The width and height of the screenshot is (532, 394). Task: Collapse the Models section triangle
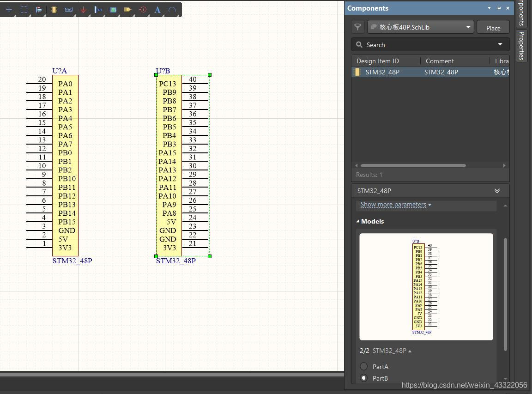tap(357, 221)
